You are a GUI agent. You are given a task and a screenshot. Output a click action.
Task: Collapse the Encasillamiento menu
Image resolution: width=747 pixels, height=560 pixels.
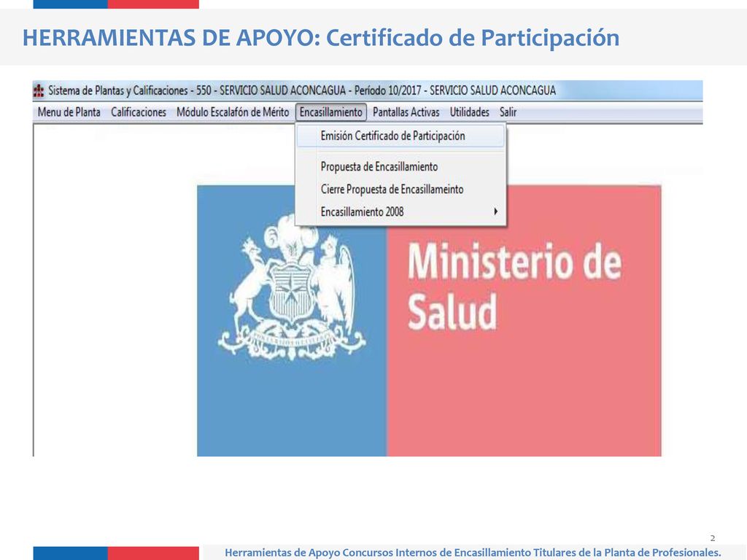tap(330, 112)
